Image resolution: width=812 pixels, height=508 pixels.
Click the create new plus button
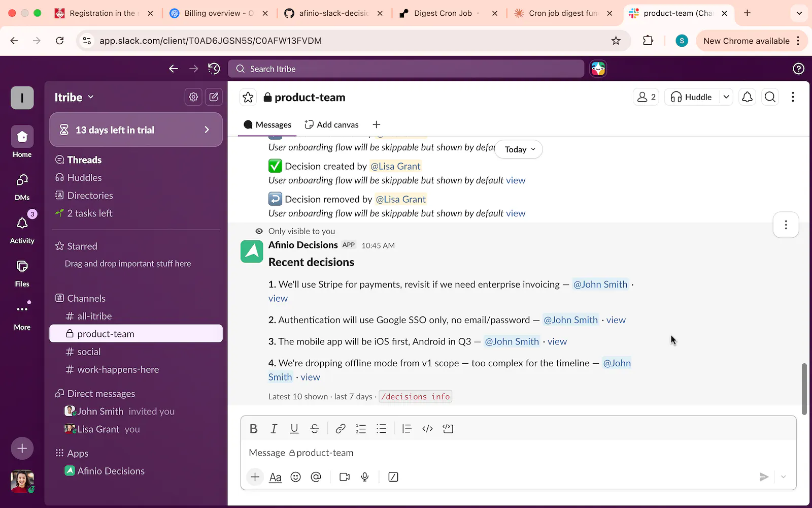22,449
